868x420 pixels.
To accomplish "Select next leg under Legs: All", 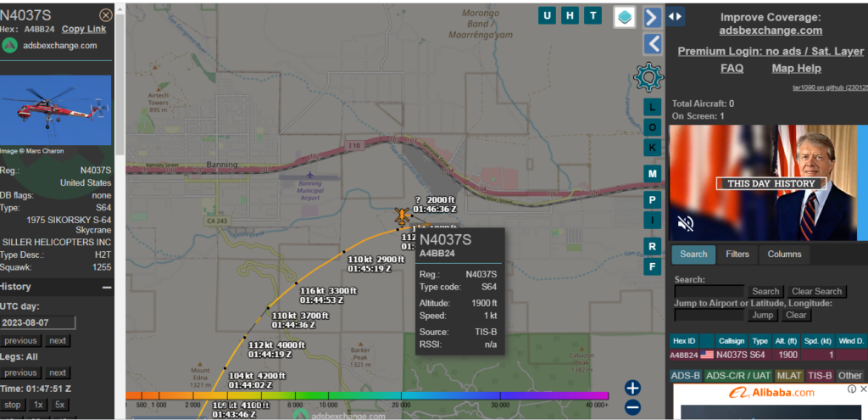I will click(x=58, y=372).
